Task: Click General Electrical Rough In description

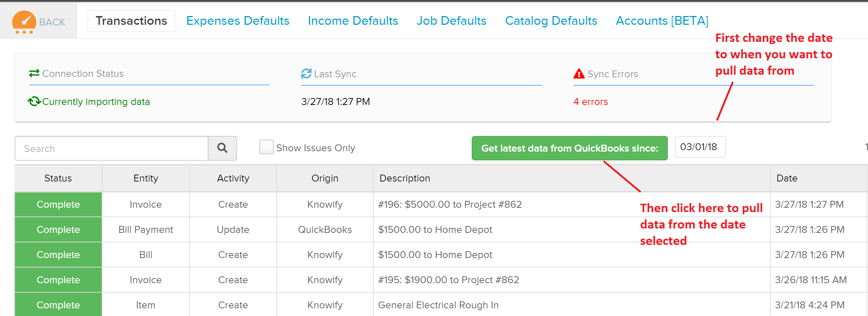Action: click(x=438, y=305)
